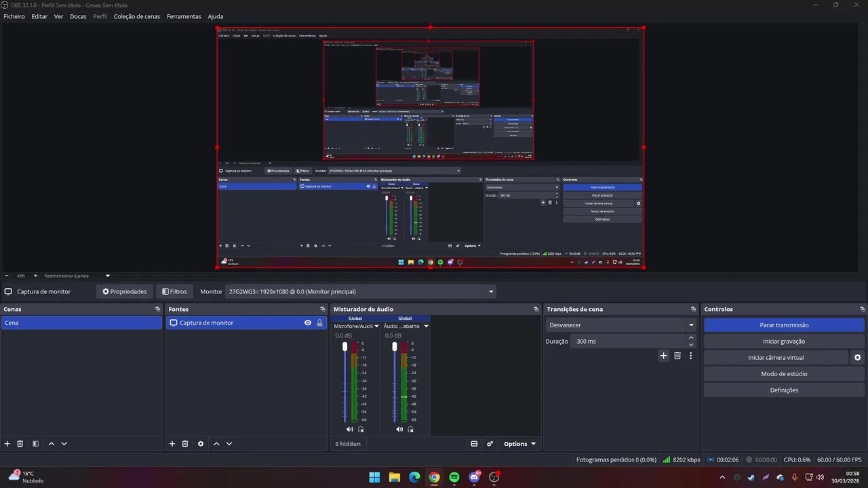Undock the Transições de cena panel
The image size is (868, 488).
click(693, 309)
